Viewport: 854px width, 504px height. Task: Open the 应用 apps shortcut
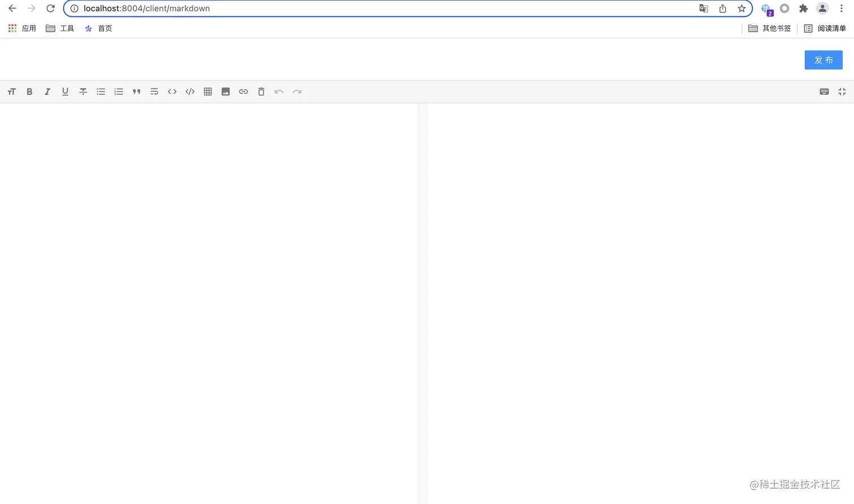tap(22, 28)
